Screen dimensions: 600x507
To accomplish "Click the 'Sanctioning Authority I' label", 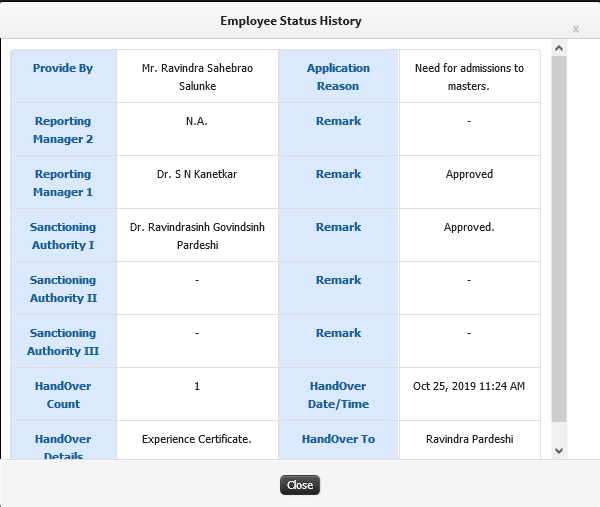I will [63, 236].
